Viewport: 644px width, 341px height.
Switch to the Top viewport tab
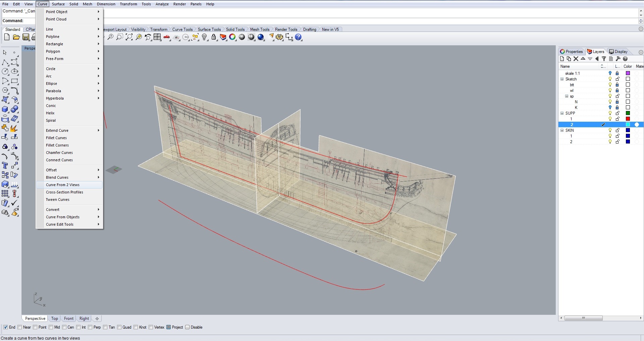click(x=55, y=319)
